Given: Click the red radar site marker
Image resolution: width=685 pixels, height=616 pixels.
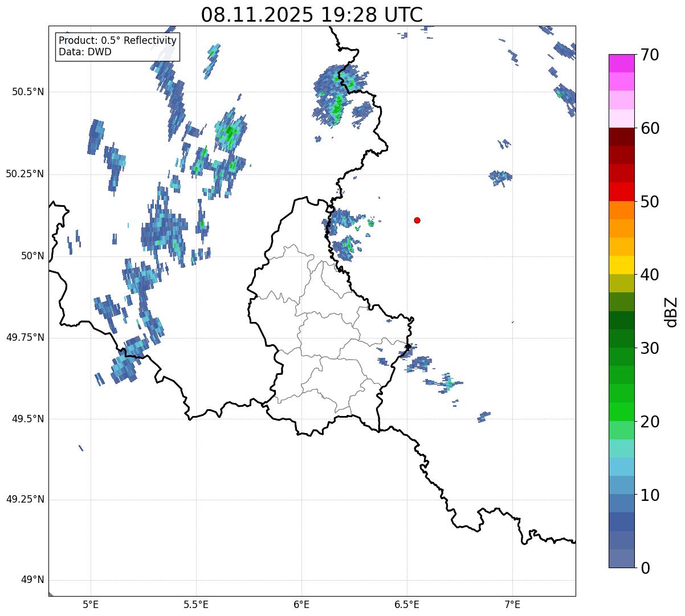Looking at the screenshot, I should tap(417, 220).
